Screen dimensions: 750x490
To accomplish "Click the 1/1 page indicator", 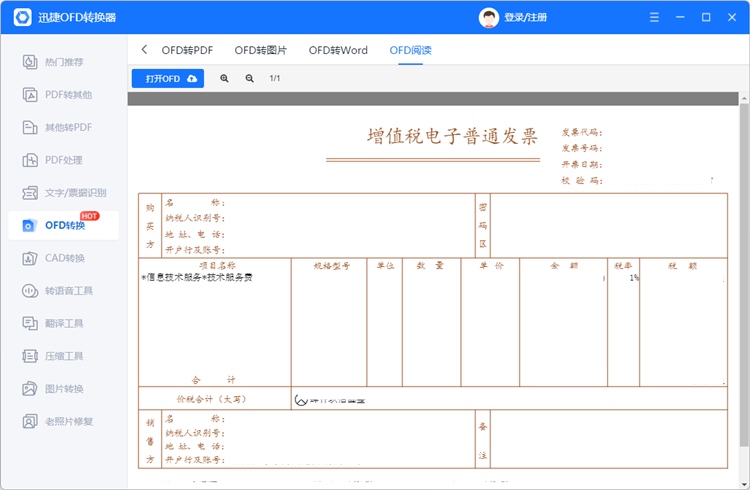I will 275,78.
